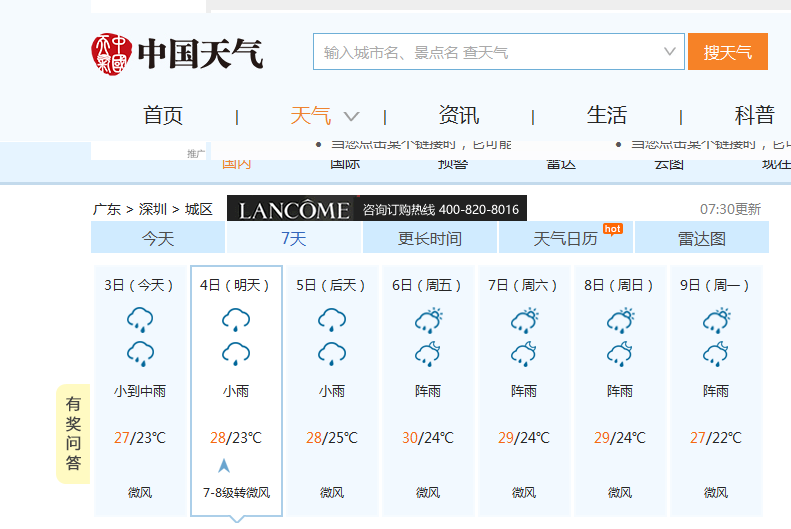Switch to the 今天 forecast tab

click(x=158, y=238)
